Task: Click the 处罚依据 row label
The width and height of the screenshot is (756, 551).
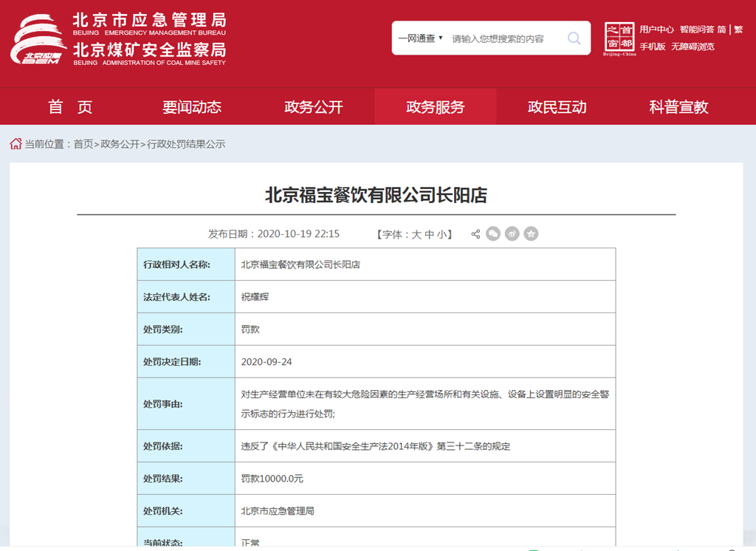Action: point(163,446)
